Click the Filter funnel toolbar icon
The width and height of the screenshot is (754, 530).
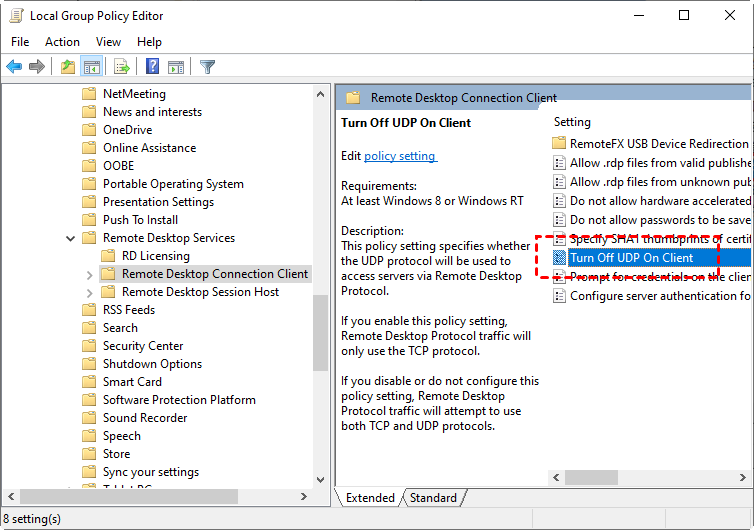[207, 66]
